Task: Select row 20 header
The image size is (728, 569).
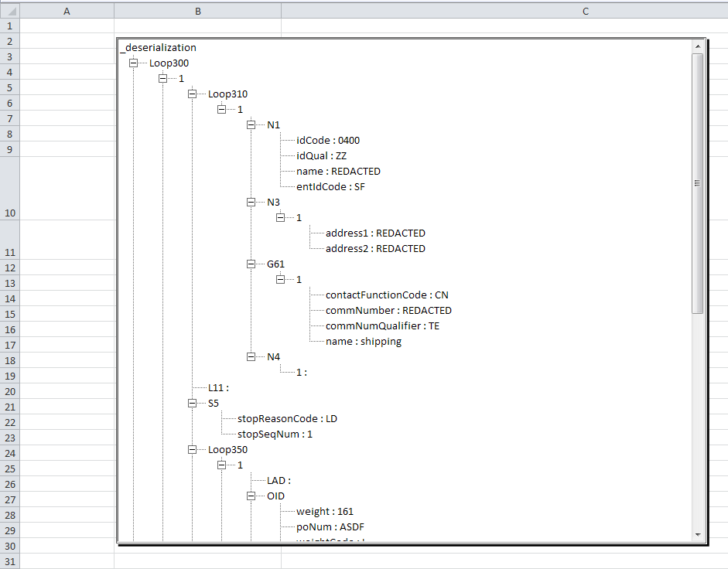Action: [x=10, y=391]
